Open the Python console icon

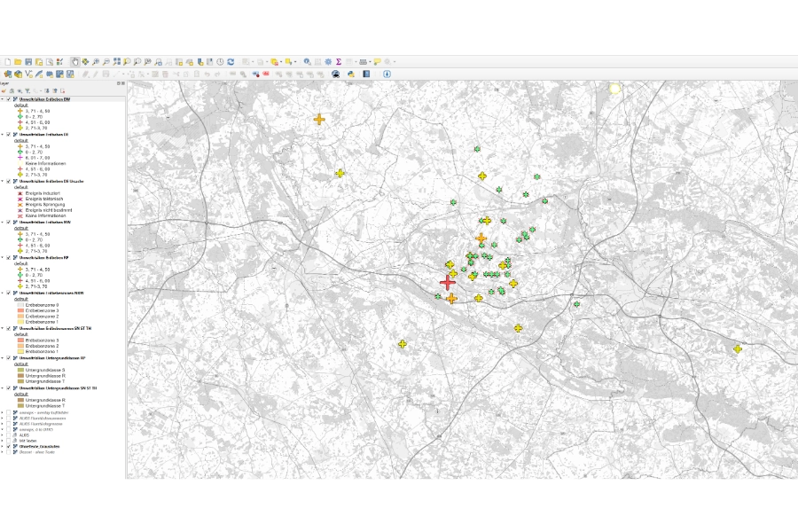click(x=351, y=74)
